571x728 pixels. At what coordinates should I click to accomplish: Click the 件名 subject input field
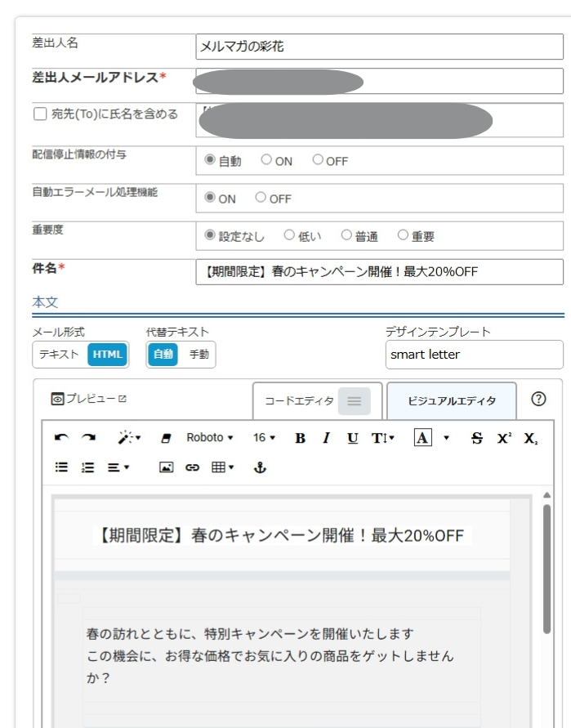coord(379,271)
